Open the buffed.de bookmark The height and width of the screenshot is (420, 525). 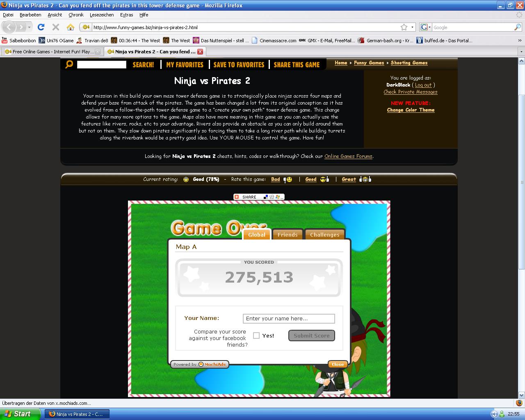[x=444, y=41]
